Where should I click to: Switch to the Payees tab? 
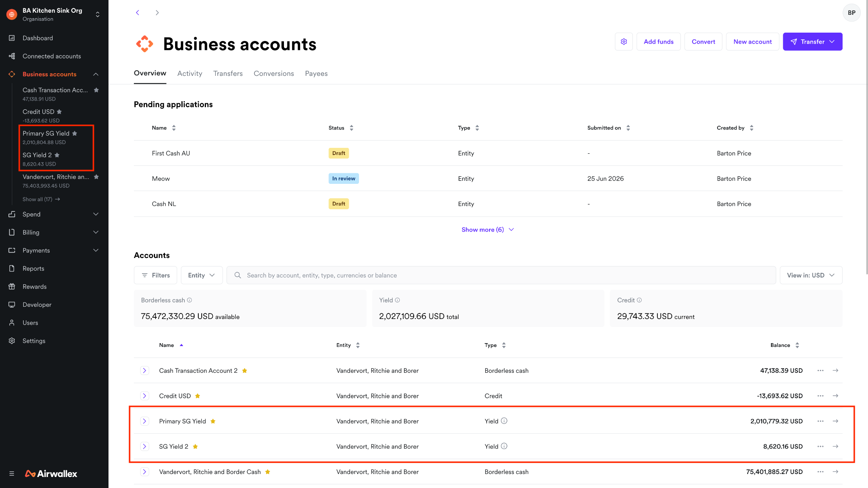[x=316, y=74]
